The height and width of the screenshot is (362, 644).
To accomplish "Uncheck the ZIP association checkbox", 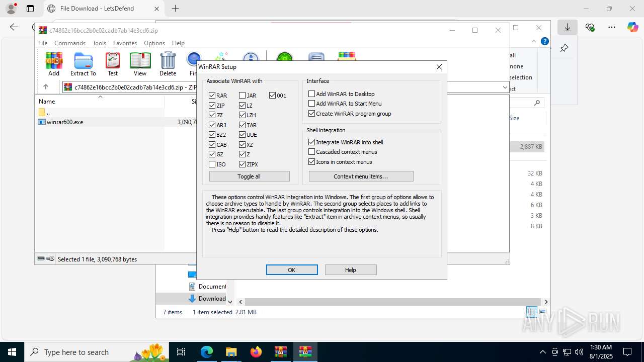I will coord(212,105).
